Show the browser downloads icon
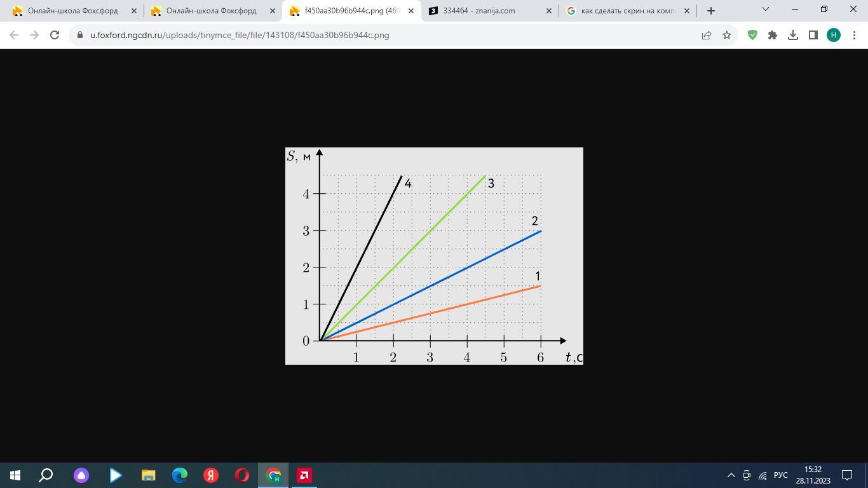The image size is (868, 488). (x=793, y=35)
